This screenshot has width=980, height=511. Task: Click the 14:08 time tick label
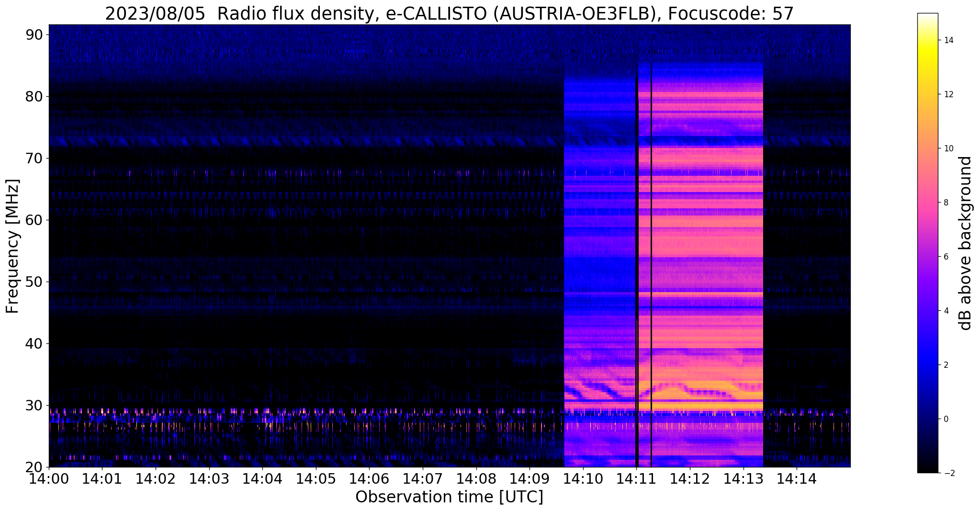point(476,478)
